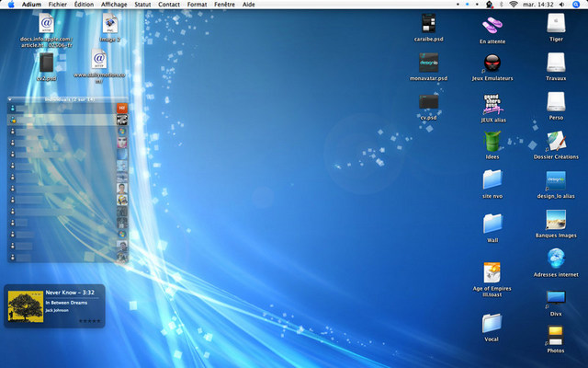
Task: Click the Jack Johnson artist name
Action: 57,311
